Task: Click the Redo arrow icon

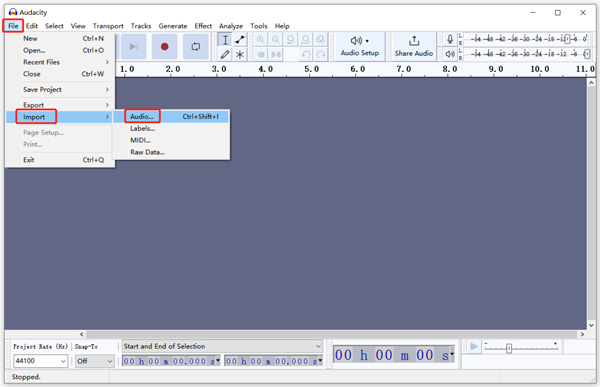Action: (321, 54)
